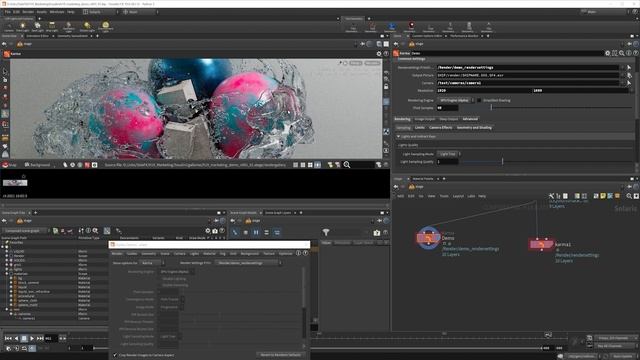Viewport: 640px width, 360px height.
Task: Open Karma viewport display options gear
Action: (379, 53)
